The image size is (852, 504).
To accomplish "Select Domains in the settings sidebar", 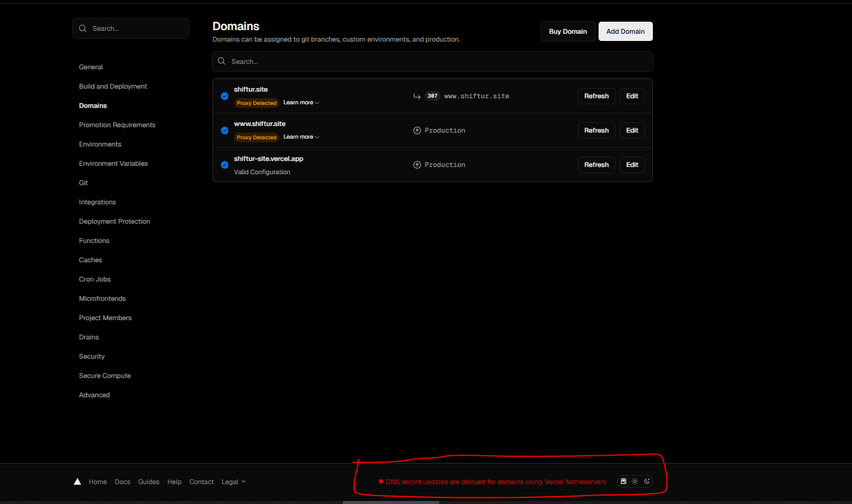I will click(93, 106).
